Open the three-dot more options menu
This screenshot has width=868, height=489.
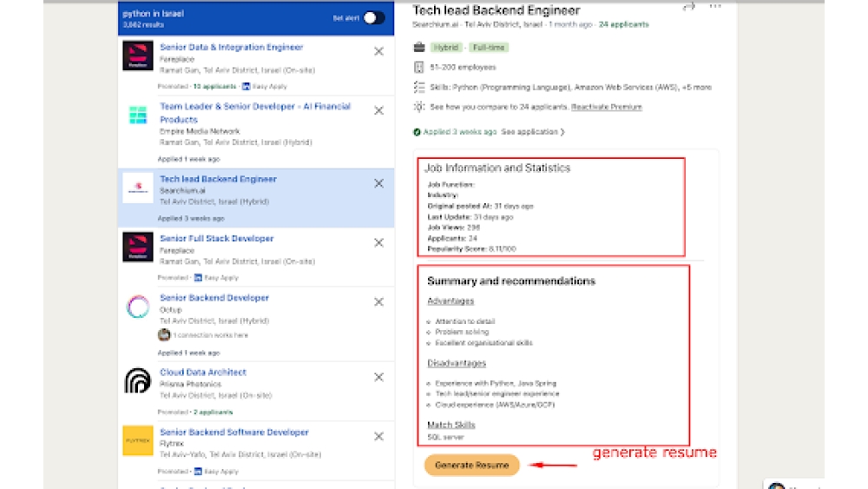715,7
